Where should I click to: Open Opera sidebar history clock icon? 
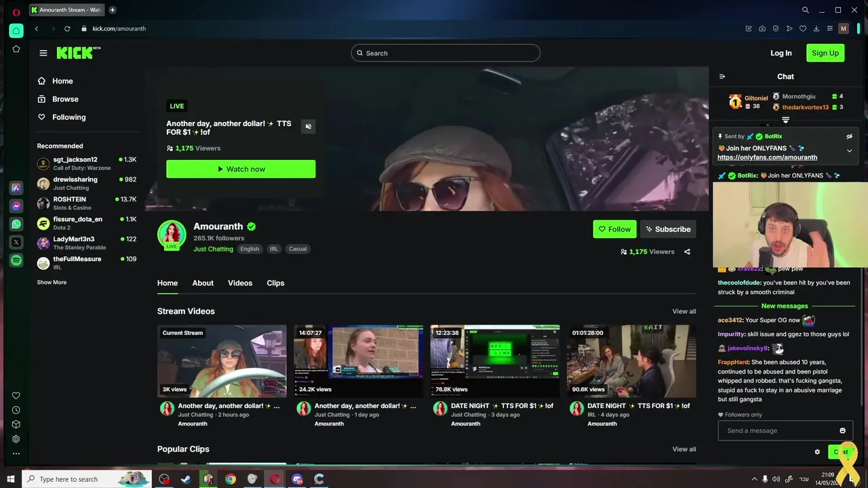pyautogui.click(x=16, y=410)
